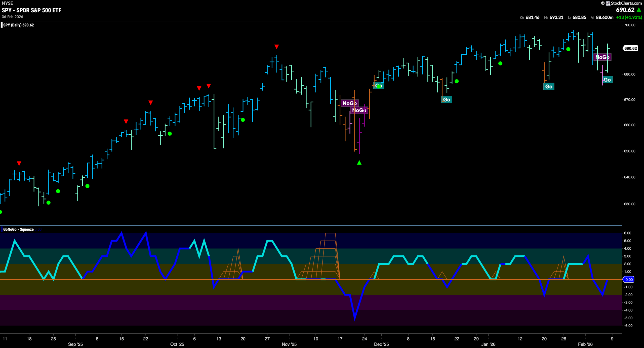Select the red triangle above the September 16 bar
This screenshot has width=644, height=348.
[x=126, y=122]
